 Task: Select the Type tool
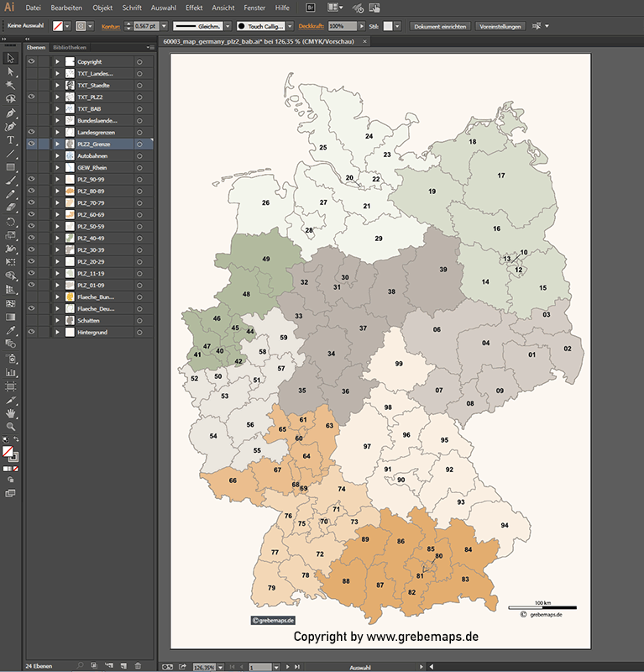pyautogui.click(x=11, y=140)
